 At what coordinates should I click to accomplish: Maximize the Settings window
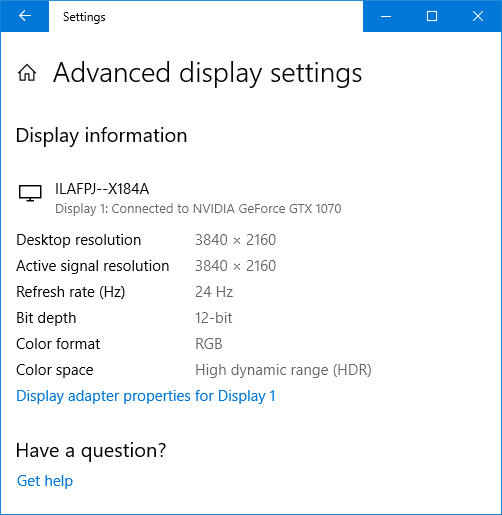[x=432, y=16]
